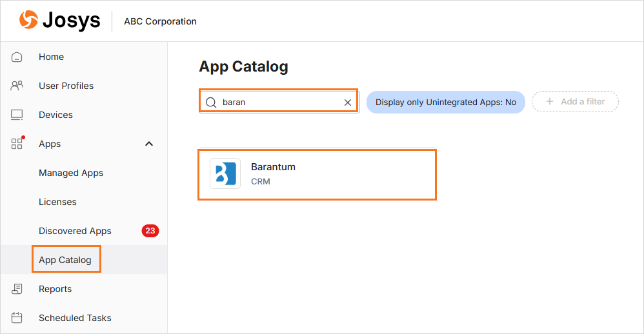
Task: Click the Josys logo
Action: [x=59, y=20]
